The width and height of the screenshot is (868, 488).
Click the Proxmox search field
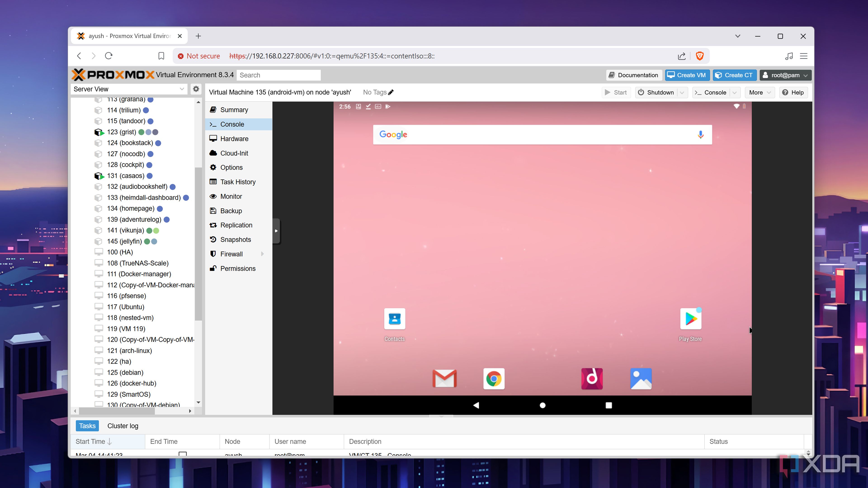click(x=279, y=75)
